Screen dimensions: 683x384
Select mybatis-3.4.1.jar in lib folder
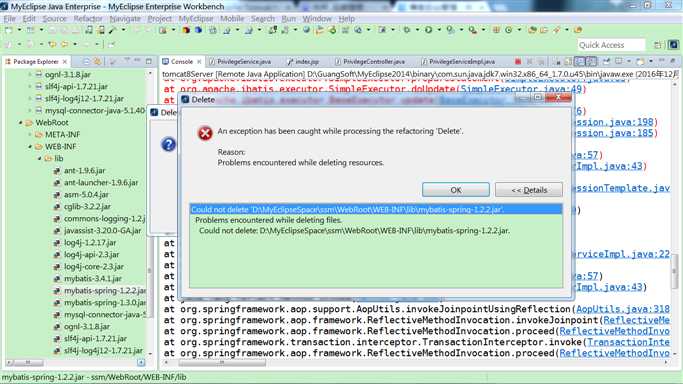click(93, 279)
